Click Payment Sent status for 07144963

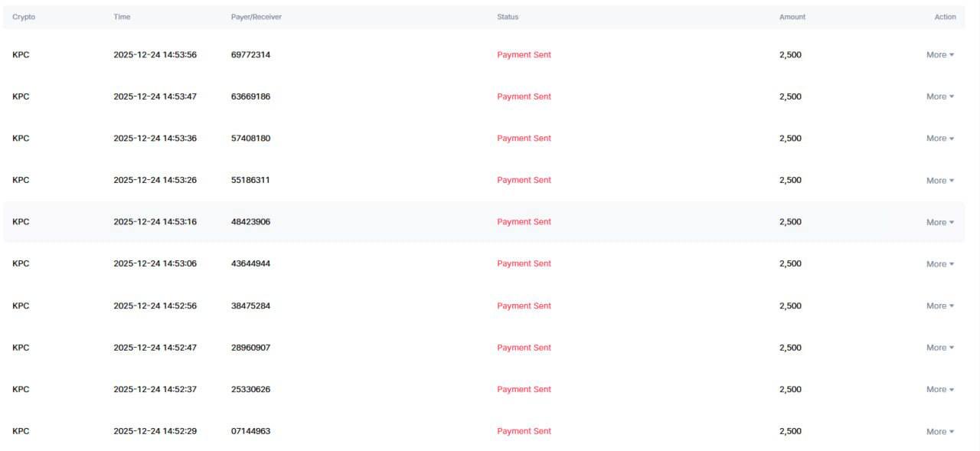coord(524,431)
